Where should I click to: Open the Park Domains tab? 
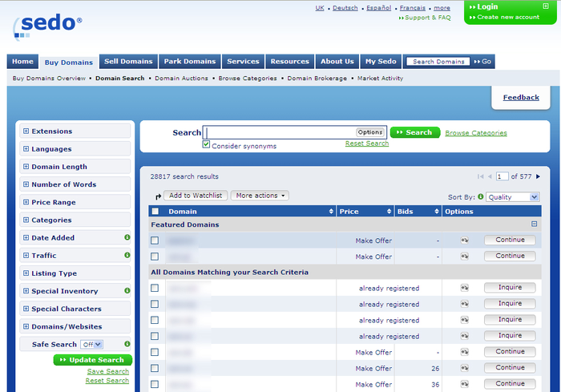coord(190,62)
